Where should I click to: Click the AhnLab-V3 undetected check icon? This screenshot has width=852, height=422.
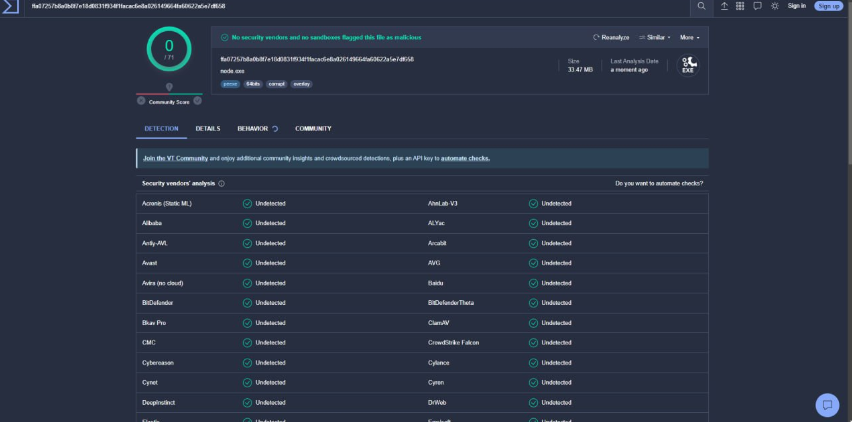pyautogui.click(x=534, y=204)
